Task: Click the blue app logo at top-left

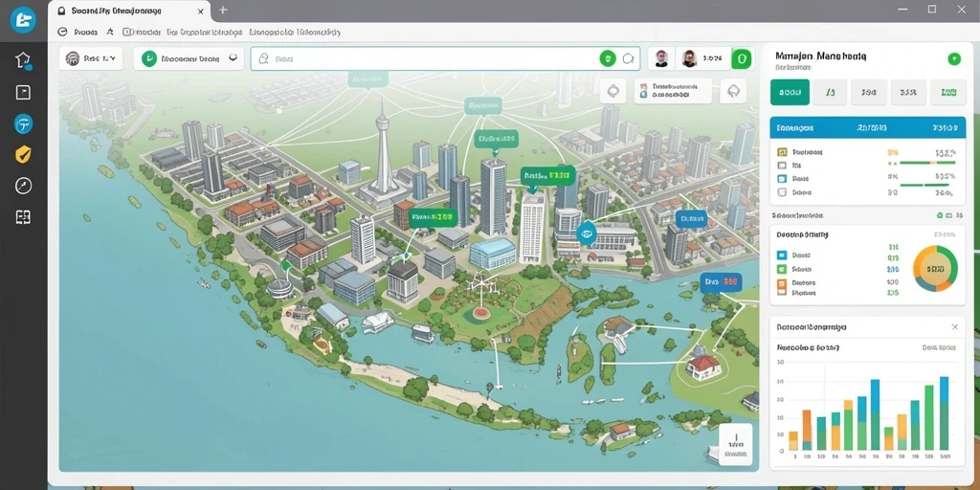Action: (23, 20)
